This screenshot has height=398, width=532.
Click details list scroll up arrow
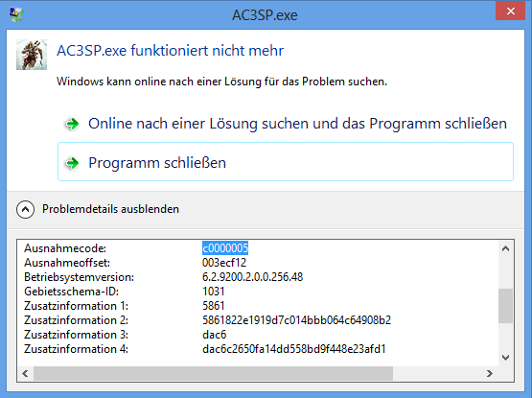(x=505, y=248)
